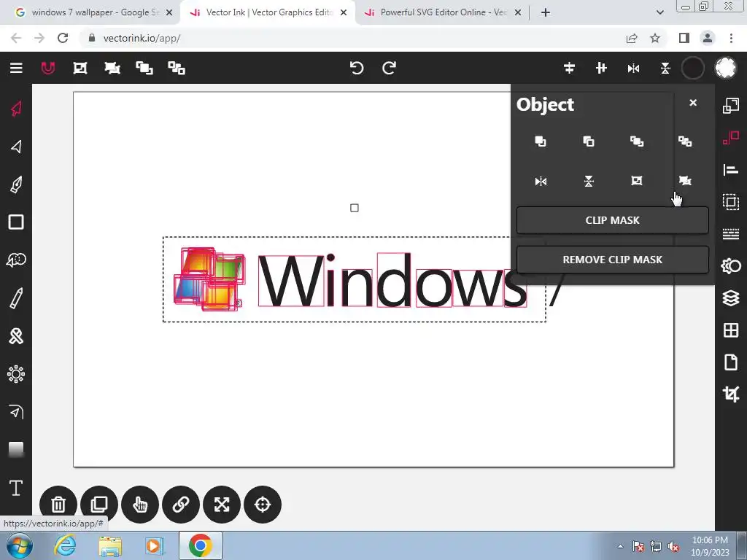
Task: Open a new browser tab
Action: click(546, 12)
